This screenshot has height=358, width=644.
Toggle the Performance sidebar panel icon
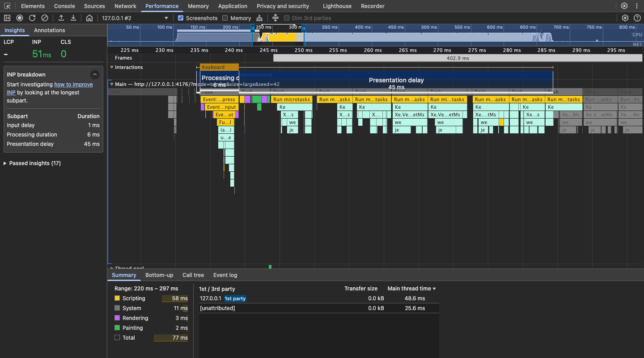tap(7, 18)
